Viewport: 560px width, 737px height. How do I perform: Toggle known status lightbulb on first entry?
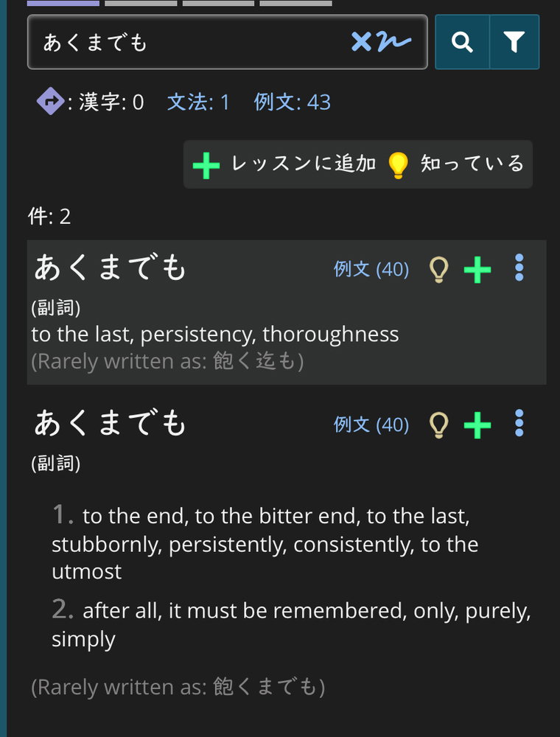coord(439,268)
